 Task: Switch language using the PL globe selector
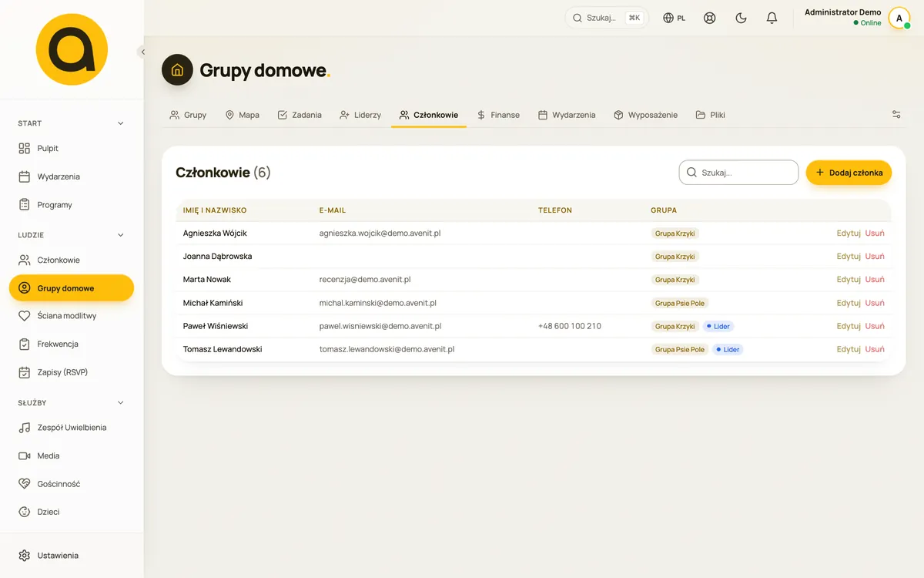click(x=675, y=18)
